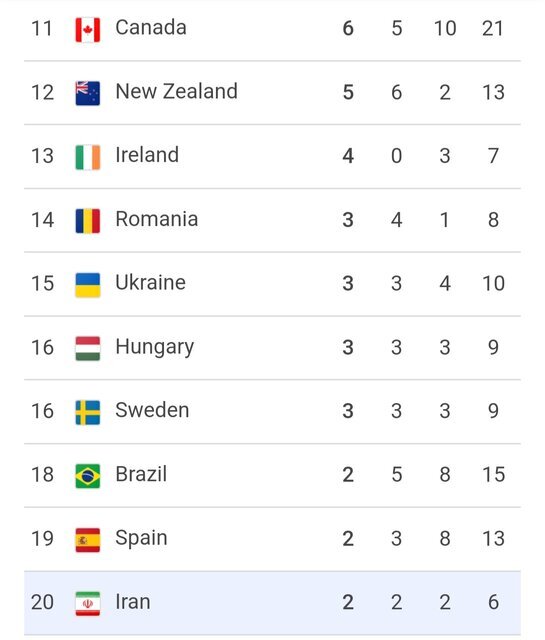Screen dimensions: 545x640
Task: Click Canada's total medal count 21
Action: pyautogui.click(x=493, y=29)
